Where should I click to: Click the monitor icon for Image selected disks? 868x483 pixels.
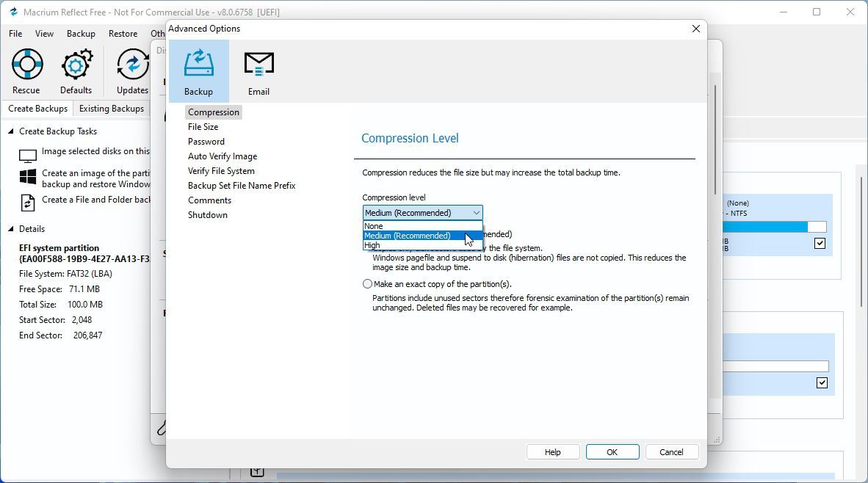click(x=28, y=156)
